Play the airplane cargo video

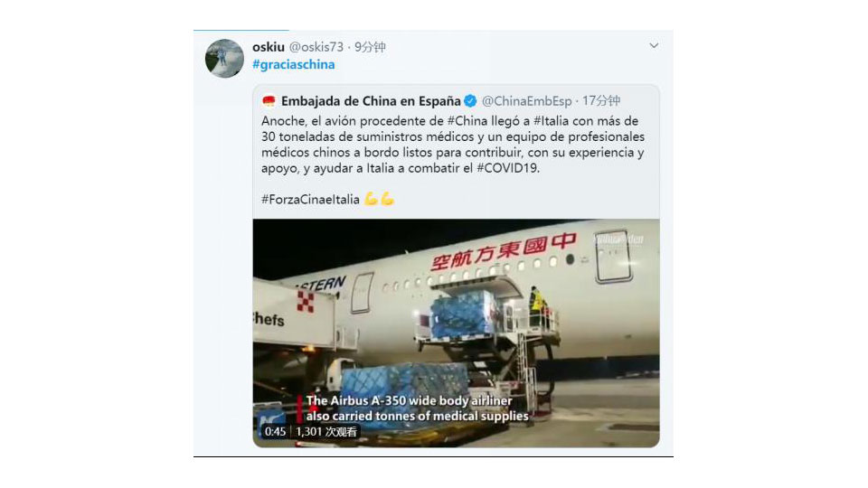click(x=456, y=333)
